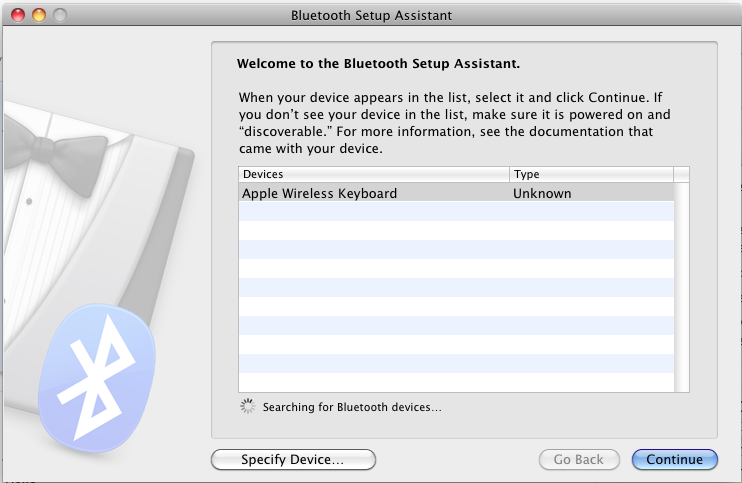742x483 pixels.
Task: Click the Unknown type cell
Action: 542,193
